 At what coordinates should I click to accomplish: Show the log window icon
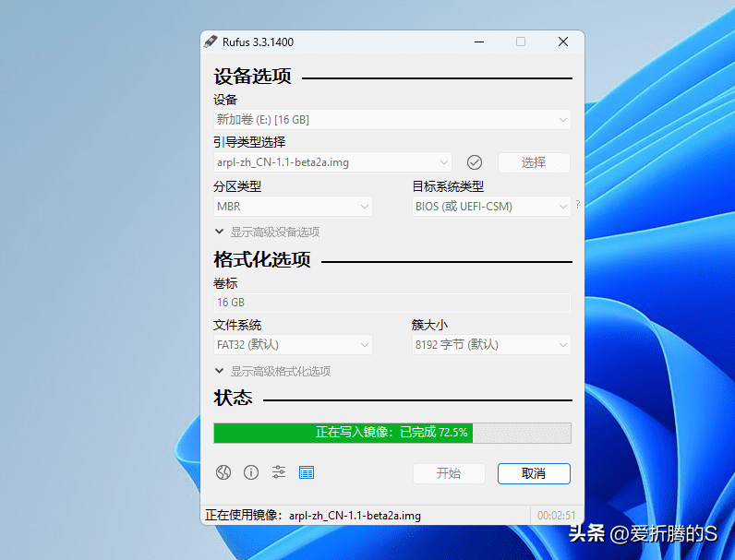(x=307, y=472)
